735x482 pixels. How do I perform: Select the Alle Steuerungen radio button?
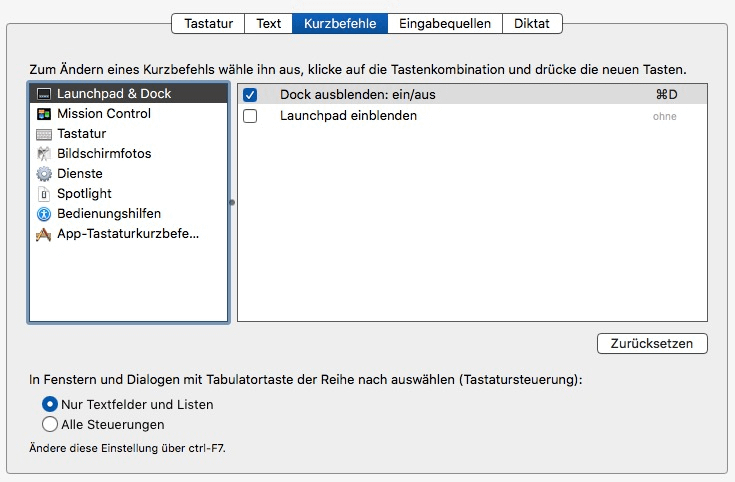point(50,425)
